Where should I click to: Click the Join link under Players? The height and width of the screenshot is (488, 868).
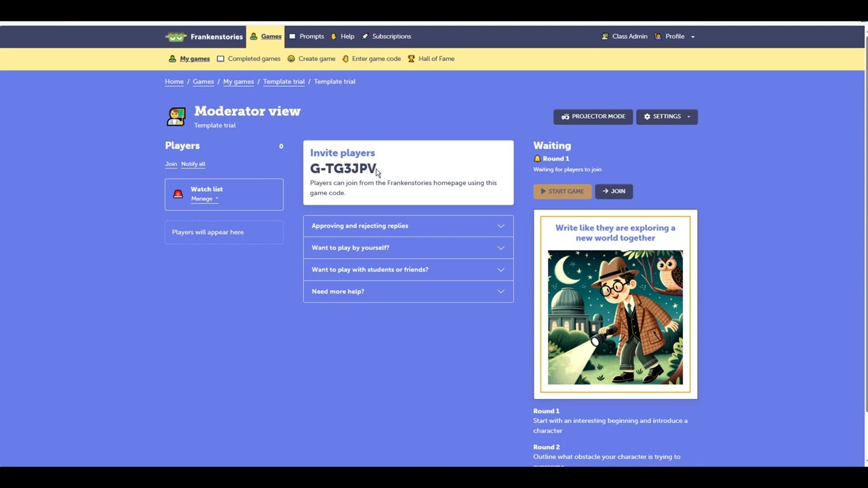point(171,164)
